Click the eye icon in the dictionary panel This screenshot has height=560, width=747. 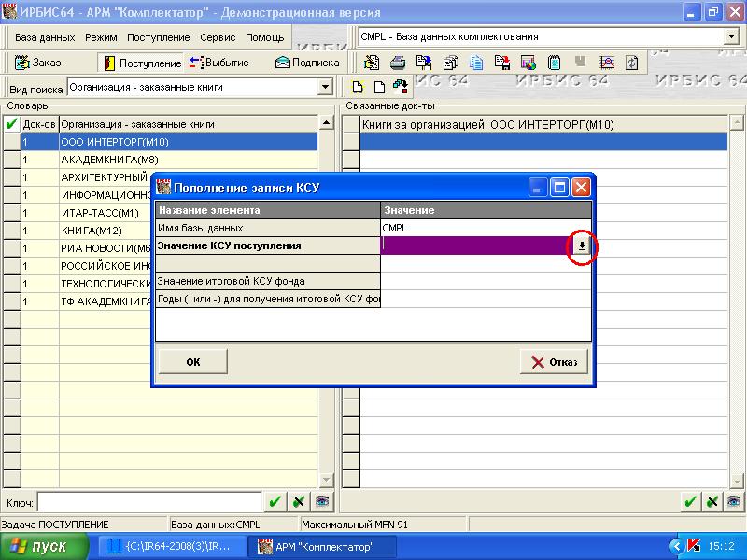pos(321,502)
